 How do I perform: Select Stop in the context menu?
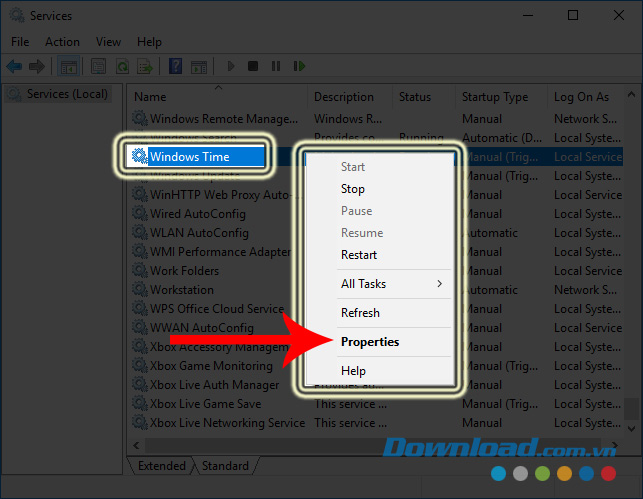(x=353, y=189)
